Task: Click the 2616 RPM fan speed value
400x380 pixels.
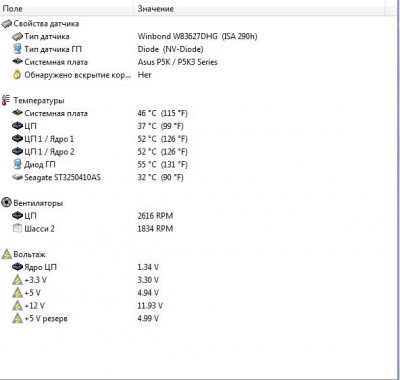Action: 155,216
